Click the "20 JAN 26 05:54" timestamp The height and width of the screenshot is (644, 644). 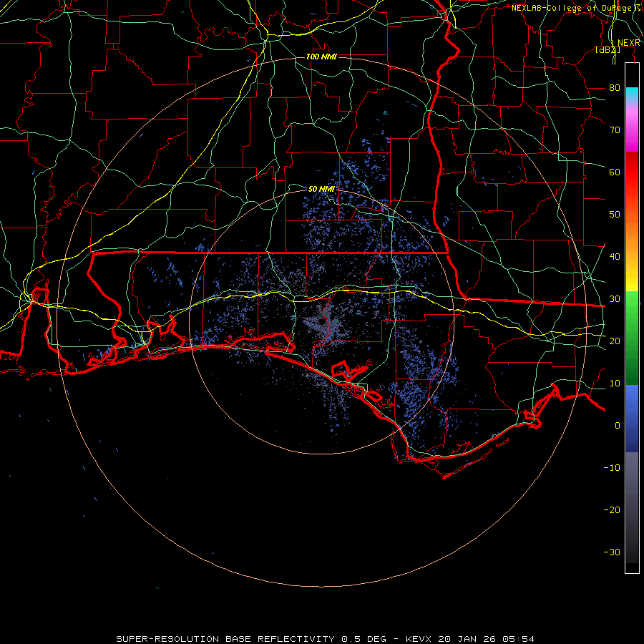tap(487, 639)
